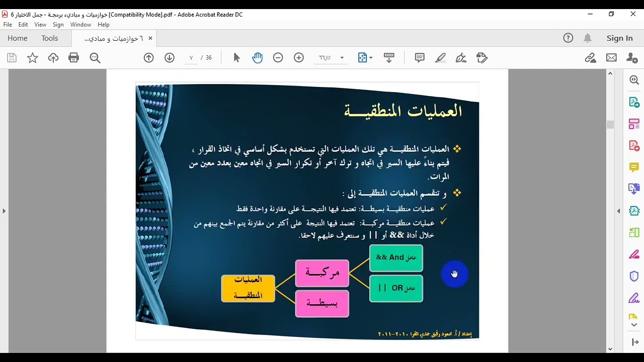
Task: Switch to the Tools tab
Action: pyautogui.click(x=50, y=38)
